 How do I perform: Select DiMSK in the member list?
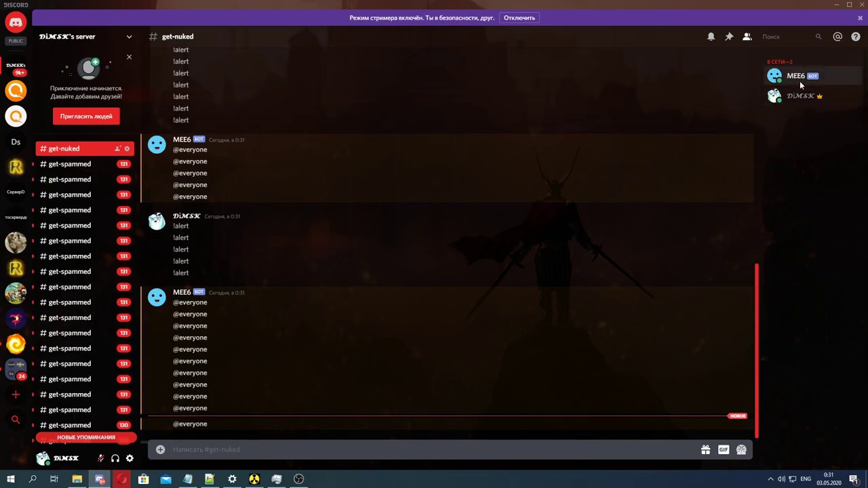(814, 96)
